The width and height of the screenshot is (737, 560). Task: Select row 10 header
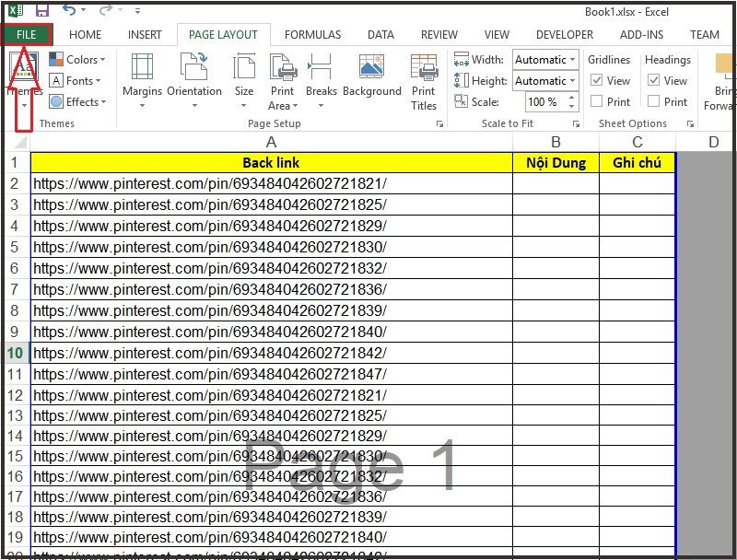click(x=15, y=353)
